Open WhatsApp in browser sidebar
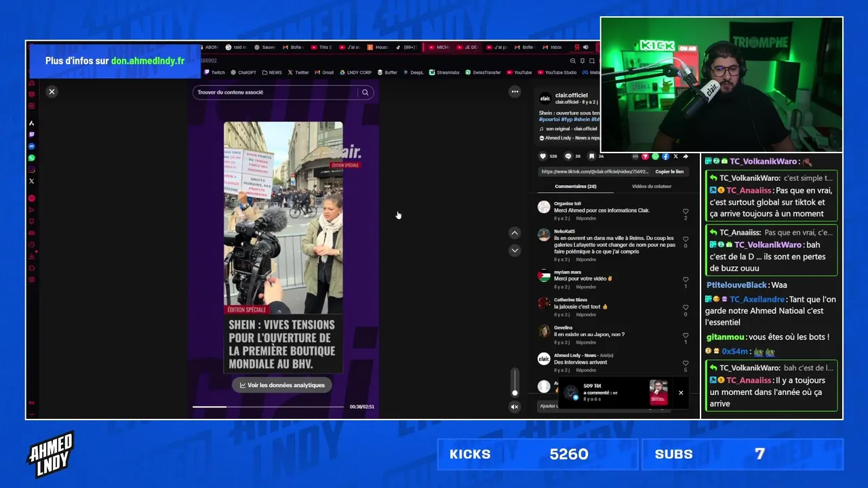The image size is (868, 488). pos(31,158)
